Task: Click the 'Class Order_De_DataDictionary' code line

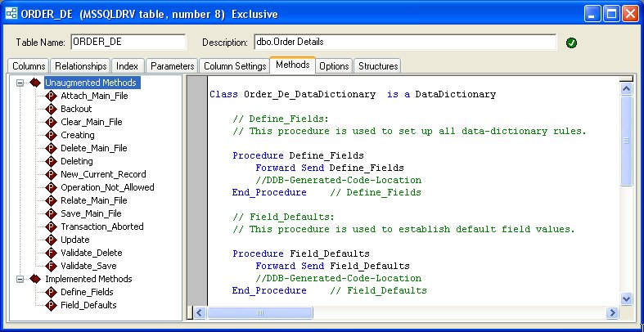Action: pyautogui.click(x=353, y=94)
